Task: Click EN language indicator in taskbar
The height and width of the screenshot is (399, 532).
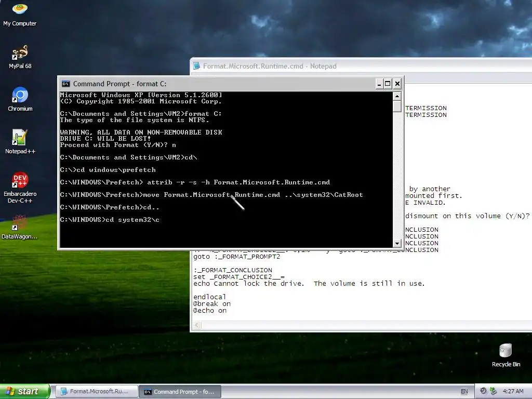Action: pos(464,391)
